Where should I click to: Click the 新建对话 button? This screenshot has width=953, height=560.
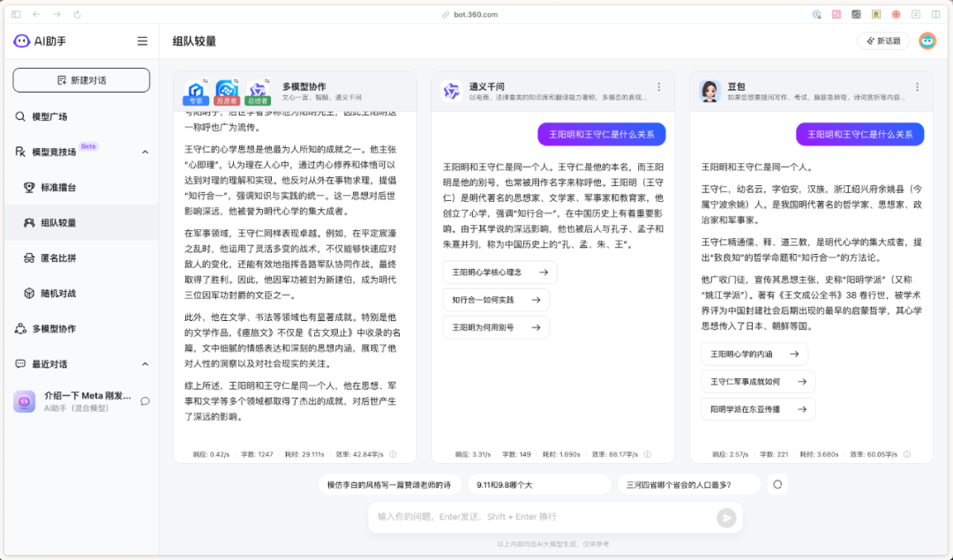(x=81, y=80)
